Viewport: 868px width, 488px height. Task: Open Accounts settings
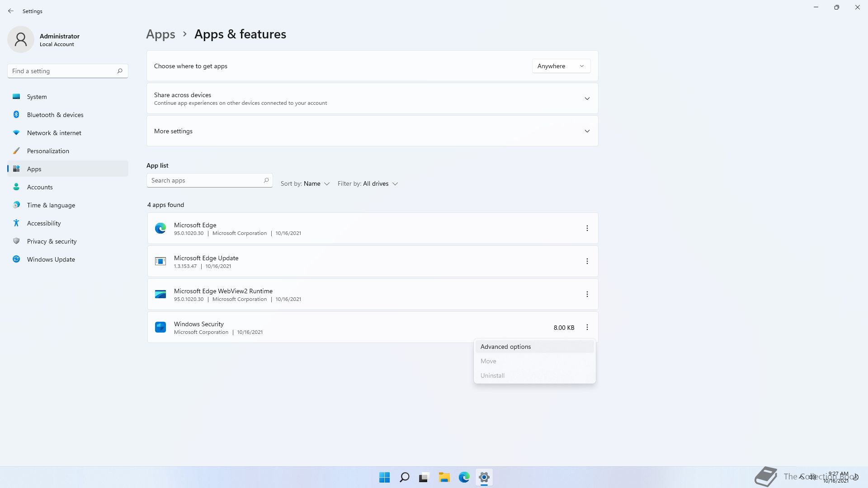pos(68,187)
